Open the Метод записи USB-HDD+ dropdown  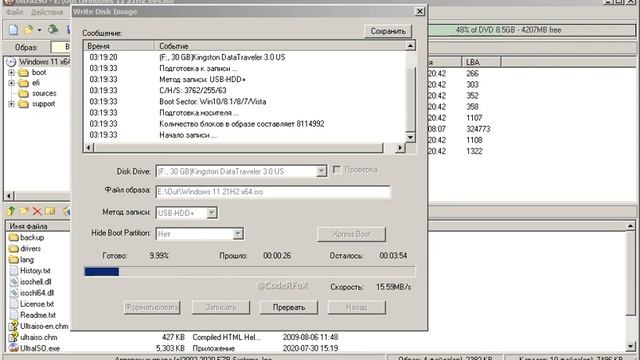click(211, 213)
